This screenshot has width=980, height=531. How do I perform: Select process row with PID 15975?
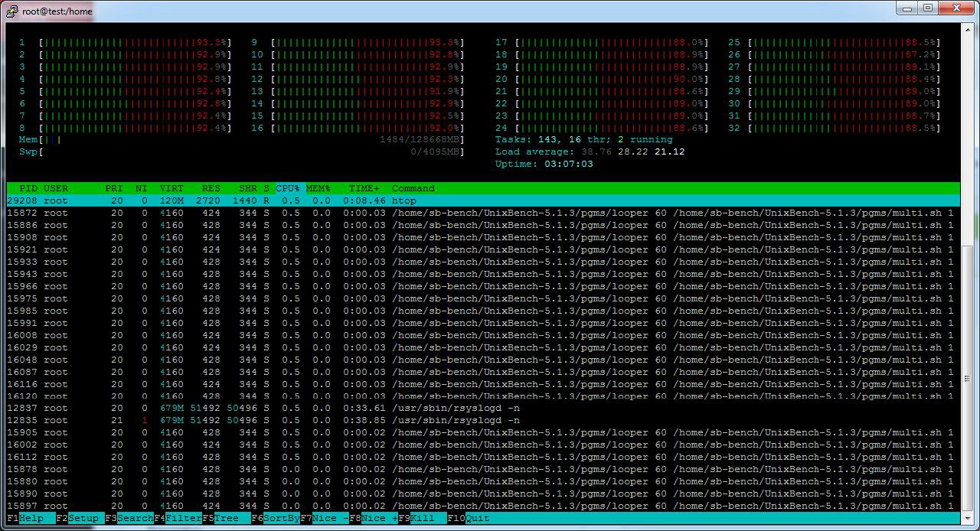482,298
